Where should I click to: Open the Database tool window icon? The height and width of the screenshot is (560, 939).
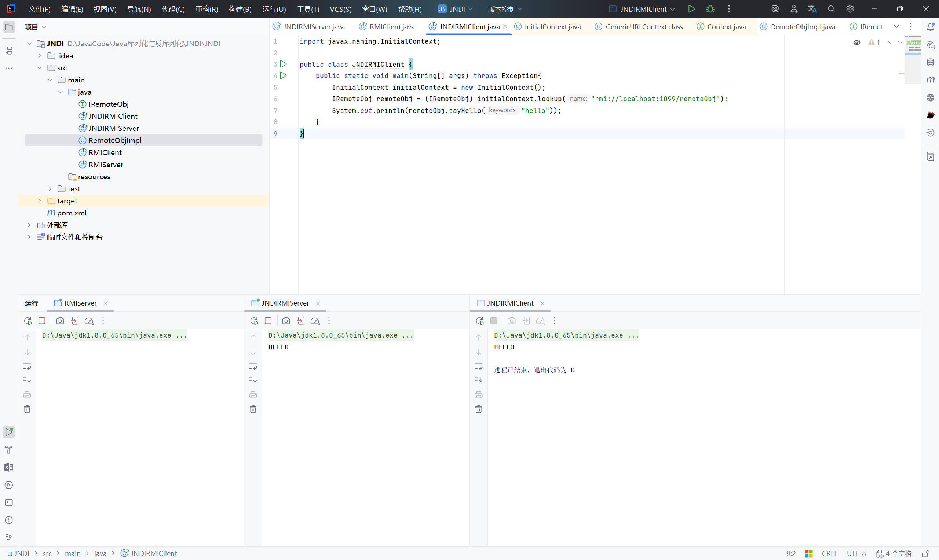[x=930, y=62]
